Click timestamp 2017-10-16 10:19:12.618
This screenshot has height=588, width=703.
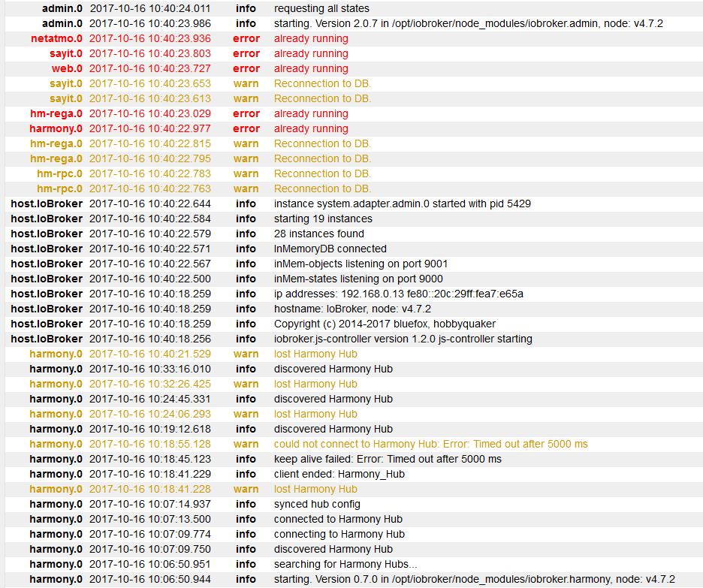pos(149,429)
